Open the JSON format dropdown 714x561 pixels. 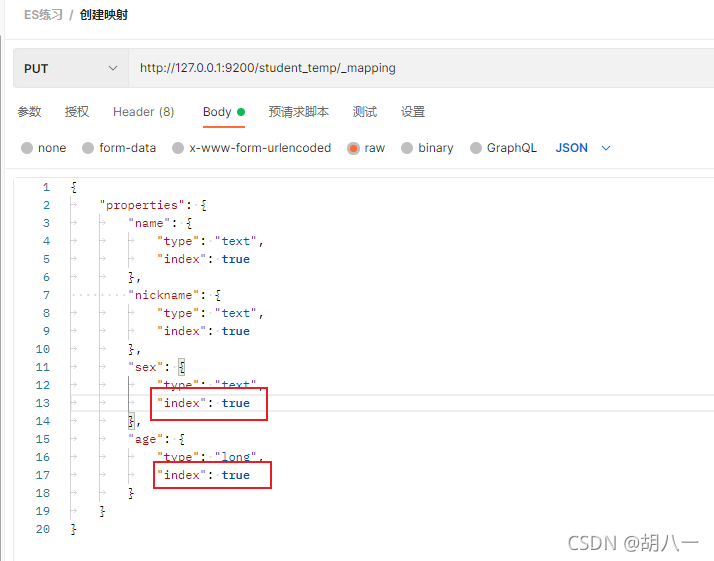tap(583, 148)
